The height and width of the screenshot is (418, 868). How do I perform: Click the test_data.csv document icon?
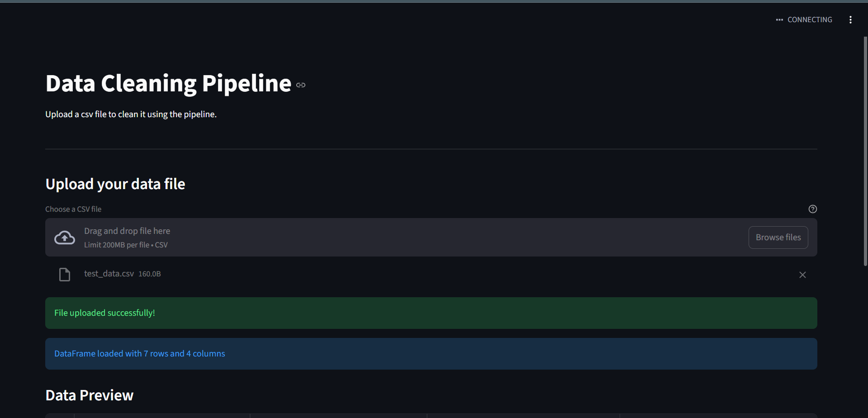click(65, 274)
